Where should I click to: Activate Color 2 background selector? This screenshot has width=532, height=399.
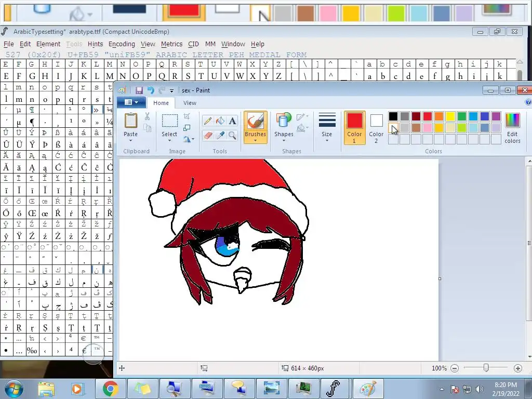[x=376, y=128]
